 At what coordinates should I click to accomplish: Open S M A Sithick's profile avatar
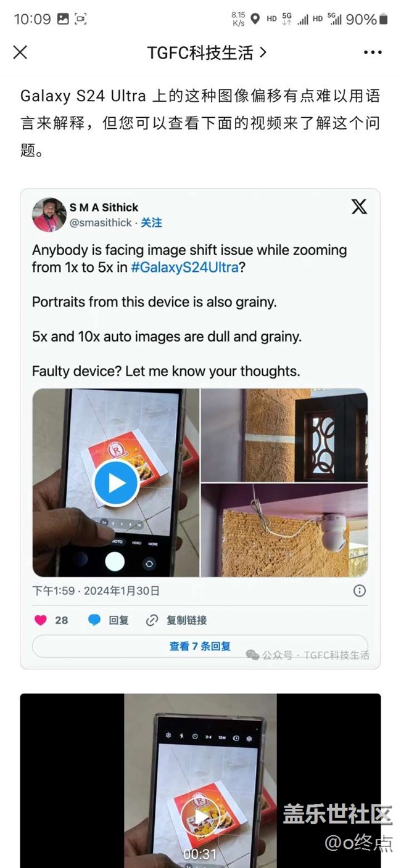click(x=49, y=215)
